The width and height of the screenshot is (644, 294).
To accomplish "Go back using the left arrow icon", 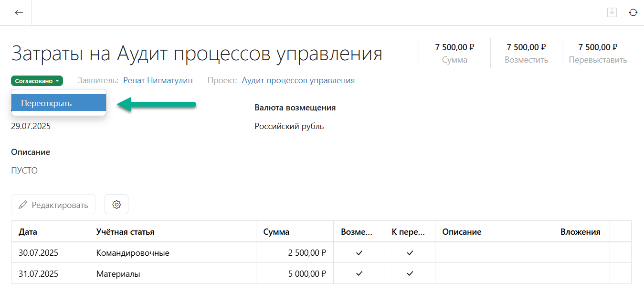I will coord(19,13).
